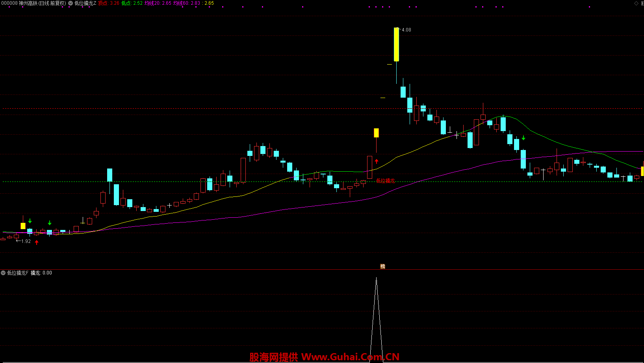Click the 4.08 high price label
644x363 pixels.
pyautogui.click(x=406, y=30)
